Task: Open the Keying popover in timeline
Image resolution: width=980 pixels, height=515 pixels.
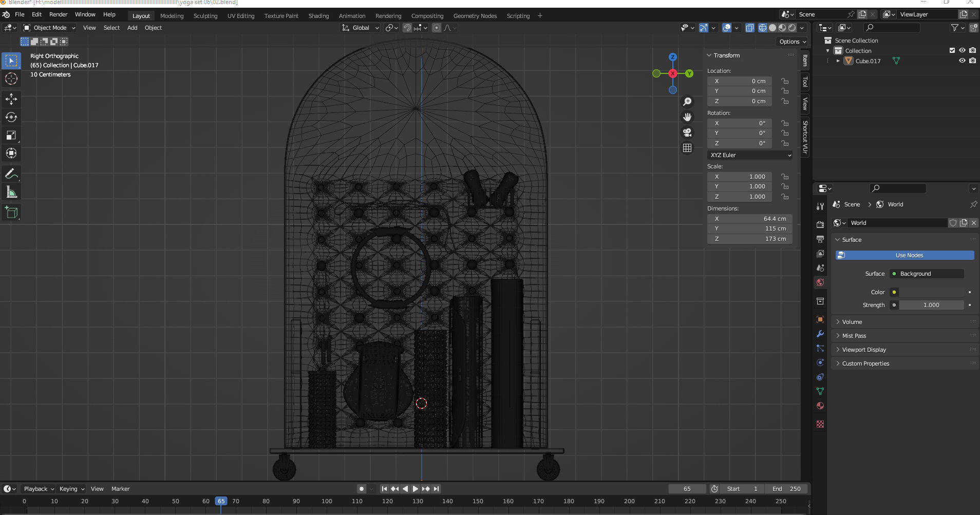Action: (x=71, y=489)
